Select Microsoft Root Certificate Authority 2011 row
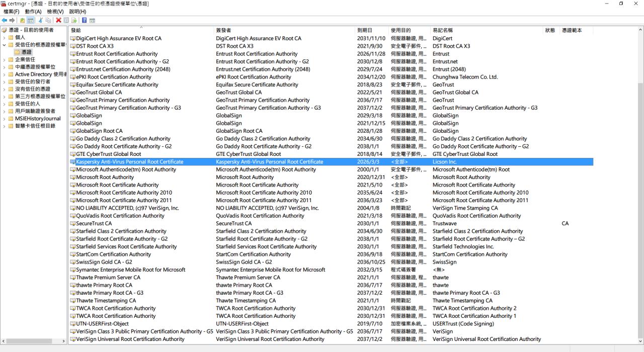Viewport: 644px width, 352px height. point(331,200)
